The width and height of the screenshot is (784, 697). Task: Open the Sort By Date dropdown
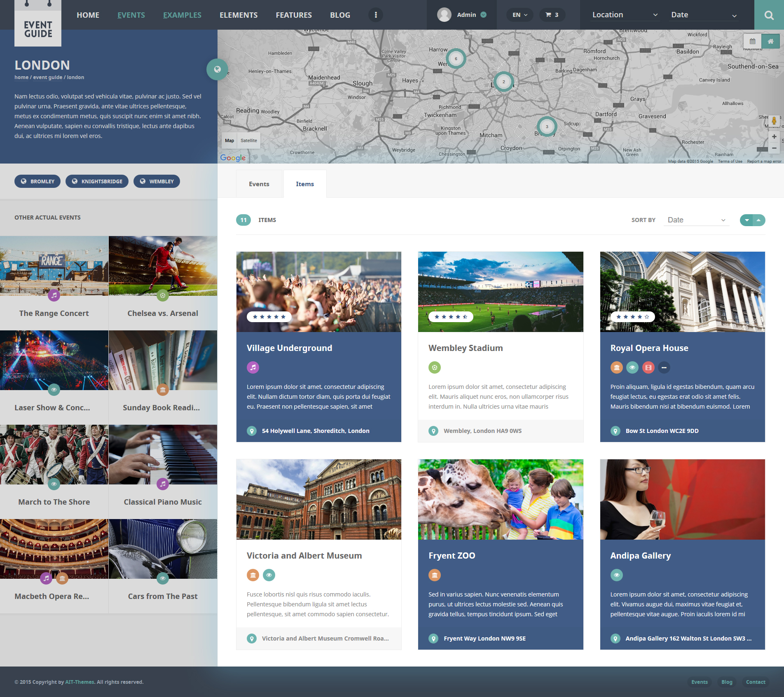coord(696,220)
